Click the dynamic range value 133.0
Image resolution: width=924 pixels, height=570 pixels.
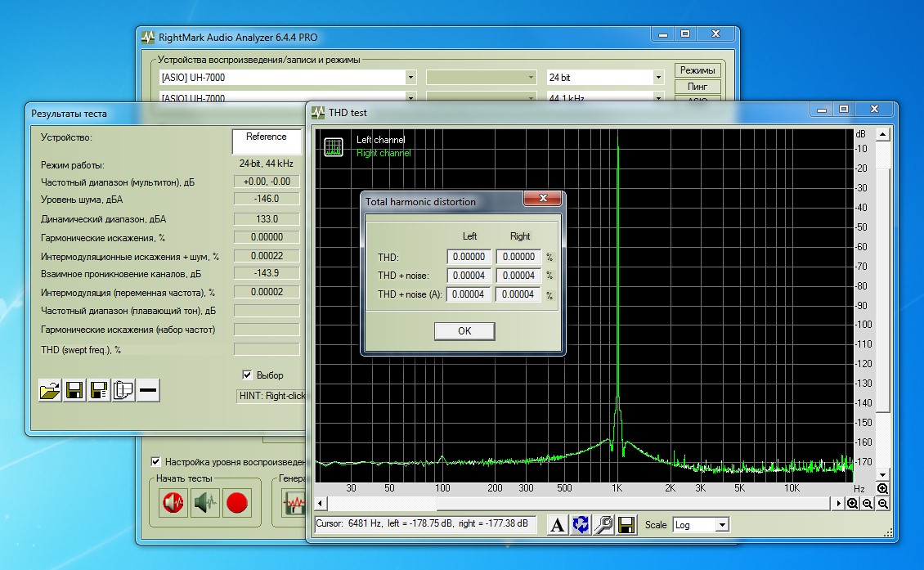pyautogui.click(x=267, y=218)
